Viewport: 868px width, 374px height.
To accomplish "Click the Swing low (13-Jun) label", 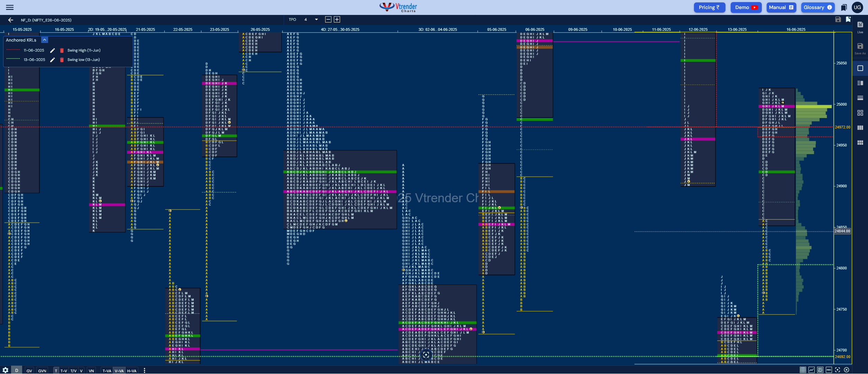I will (83, 60).
